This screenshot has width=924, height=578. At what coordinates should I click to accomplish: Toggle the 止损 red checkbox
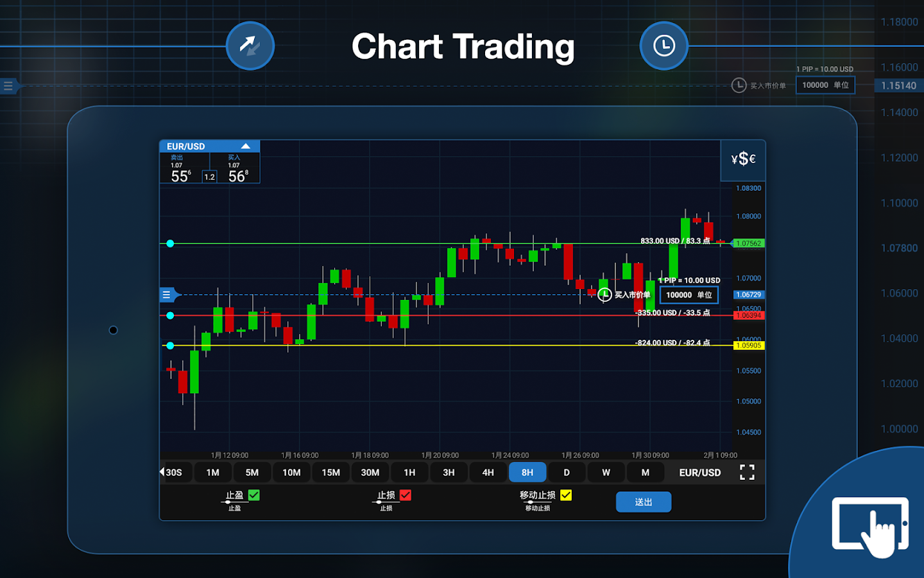tap(406, 495)
